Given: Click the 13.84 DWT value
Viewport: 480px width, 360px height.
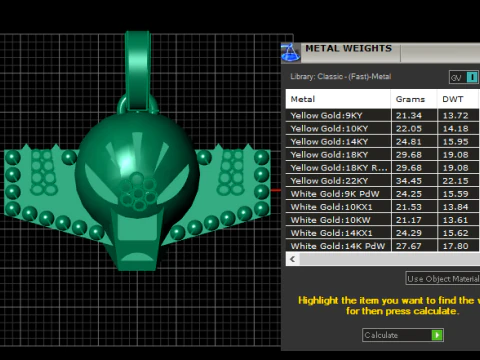Looking at the screenshot, I should [x=456, y=207].
